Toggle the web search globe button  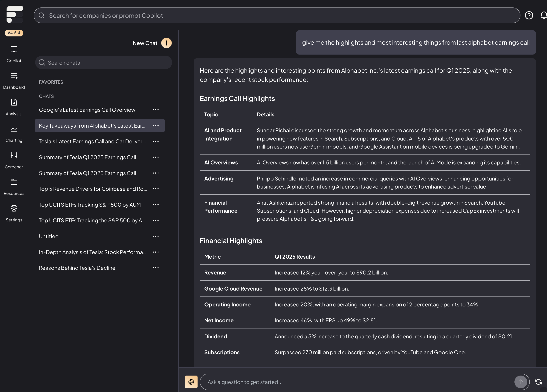(x=191, y=382)
